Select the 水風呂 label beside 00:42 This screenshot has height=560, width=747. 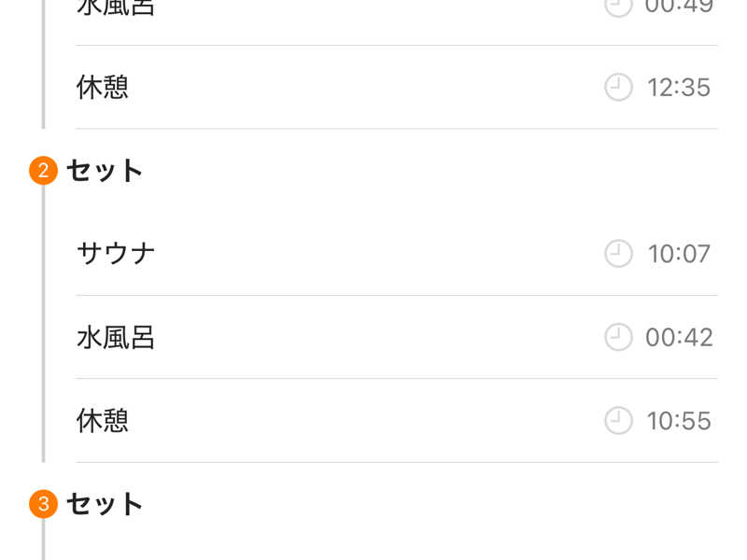116,337
